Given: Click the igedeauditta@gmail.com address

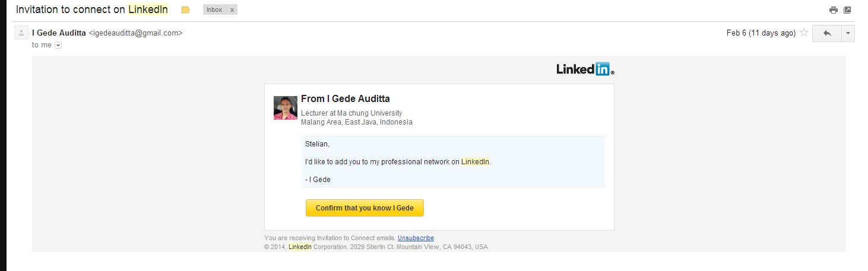Looking at the screenshot, I should click(x=135, y=33).
